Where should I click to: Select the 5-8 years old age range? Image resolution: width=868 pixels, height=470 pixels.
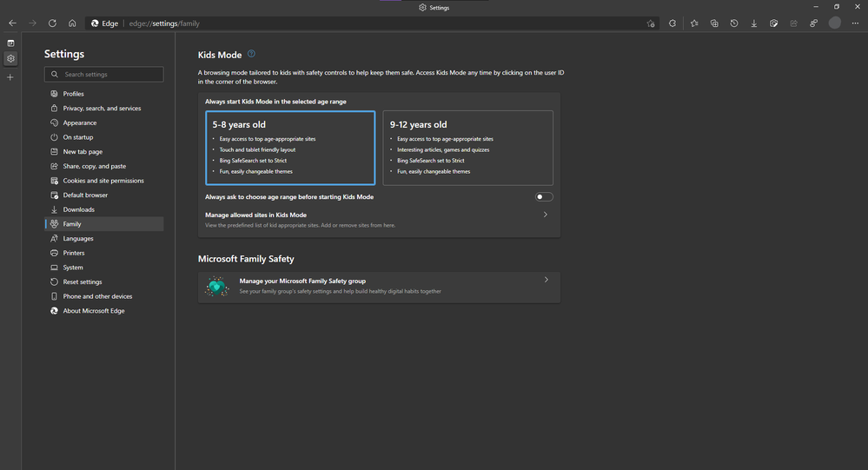point(290,148)
